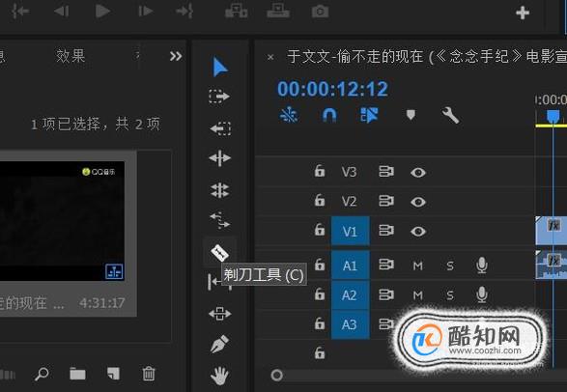Click the delete trash bin icon
Screen dimensions: 567x392
(x=149, y=374)
